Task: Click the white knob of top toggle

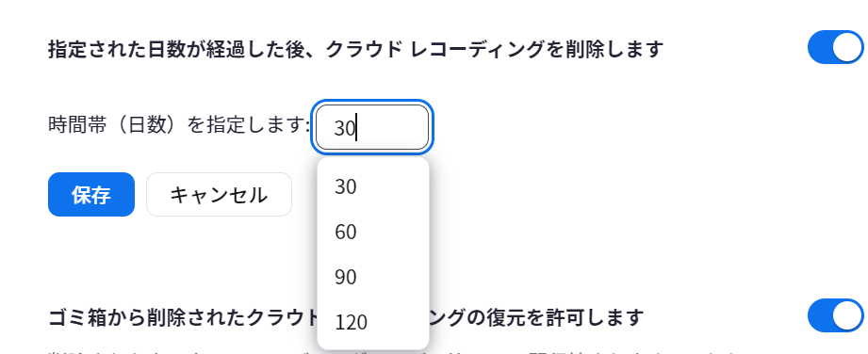Action: click(x=848, y=48)
